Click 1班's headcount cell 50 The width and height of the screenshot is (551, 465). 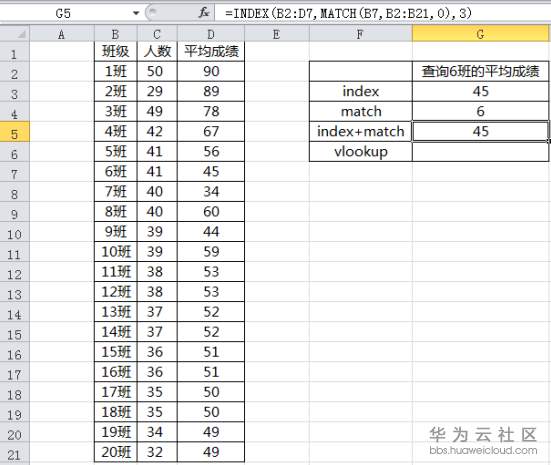click(x=157, y=72)
